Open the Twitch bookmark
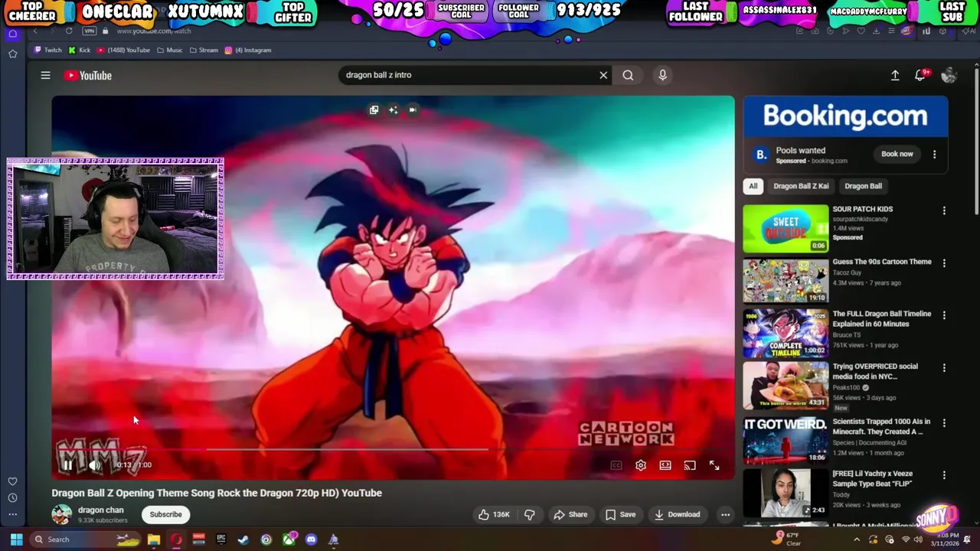The height and width of the screenshot is (551, 980). click(47, 50)
